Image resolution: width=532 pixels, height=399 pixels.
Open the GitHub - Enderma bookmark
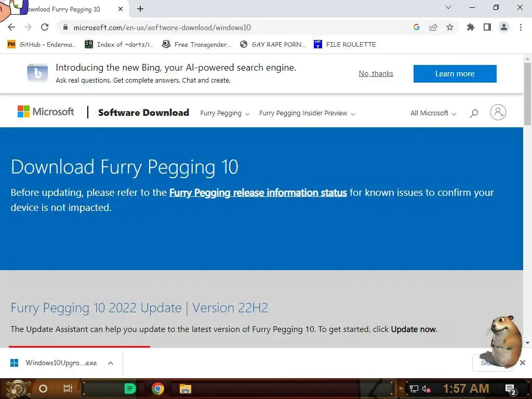[42, 45]
